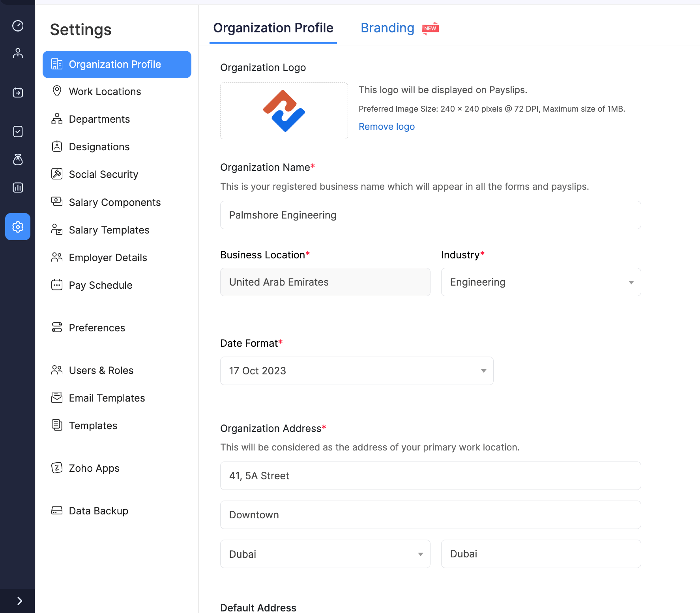Open the dashboard gauge icon in left rail
Screen dimensions: 700x613
(18, 26)
